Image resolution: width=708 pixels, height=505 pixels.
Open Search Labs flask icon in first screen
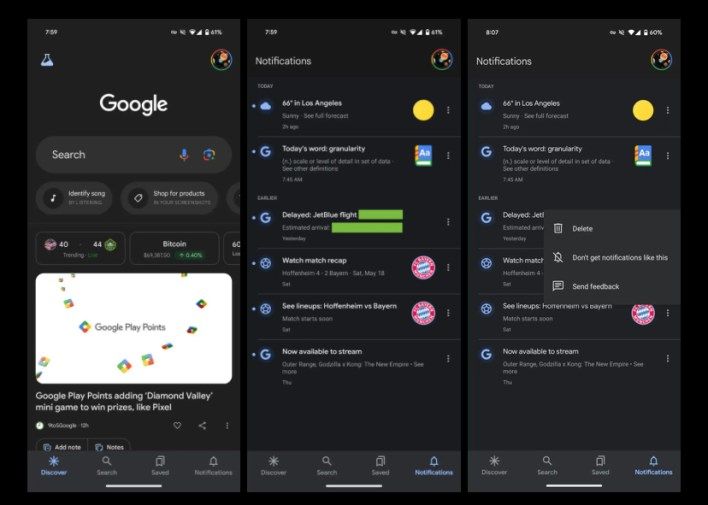[x=47, y=60]
